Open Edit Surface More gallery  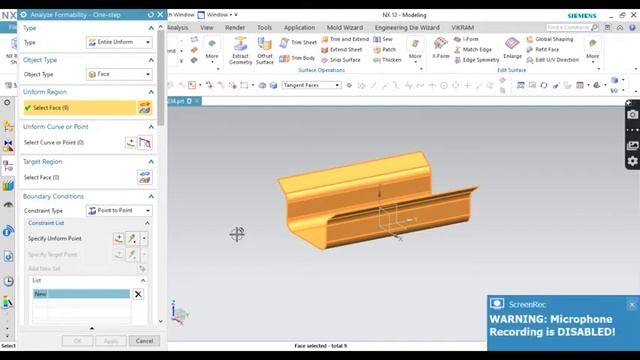pos(593,51)
